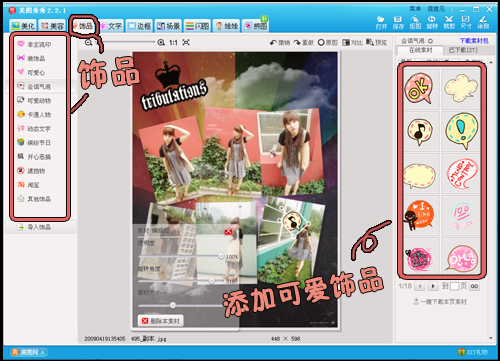500x361 pixels.
Task: Select the 裁剪 (Crop) scissors icon
Action: pos(449,22)
